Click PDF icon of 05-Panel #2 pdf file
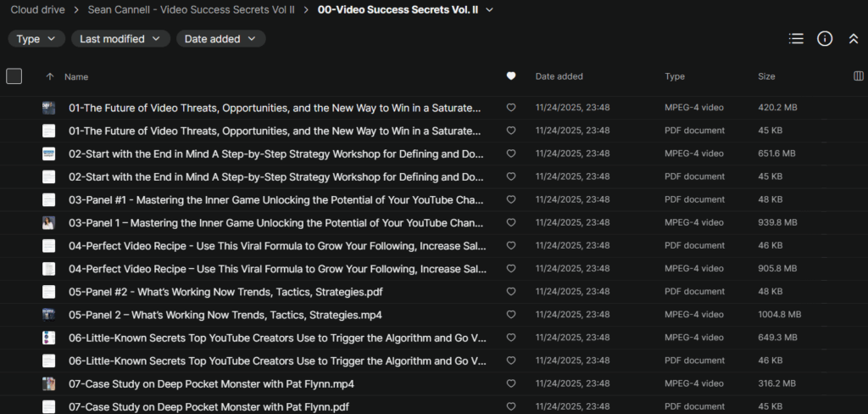868x414 pixels. point(48,292)
